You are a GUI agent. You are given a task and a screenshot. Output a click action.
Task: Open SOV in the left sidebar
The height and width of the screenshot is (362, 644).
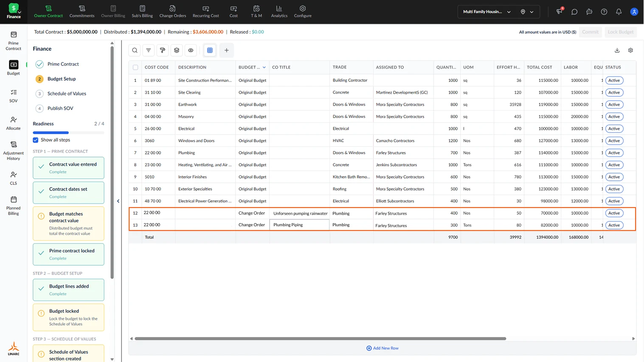tap(14, 96)
